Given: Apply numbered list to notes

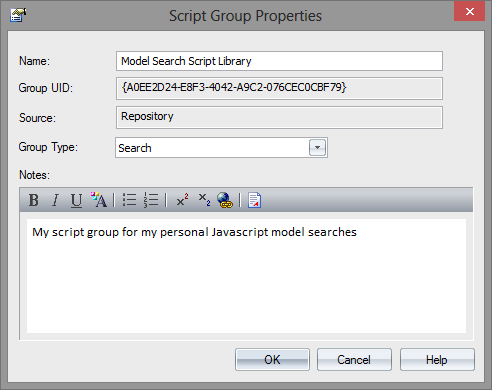Looking at the screenshot, I should pyautogui.click(x=151, y=200).
